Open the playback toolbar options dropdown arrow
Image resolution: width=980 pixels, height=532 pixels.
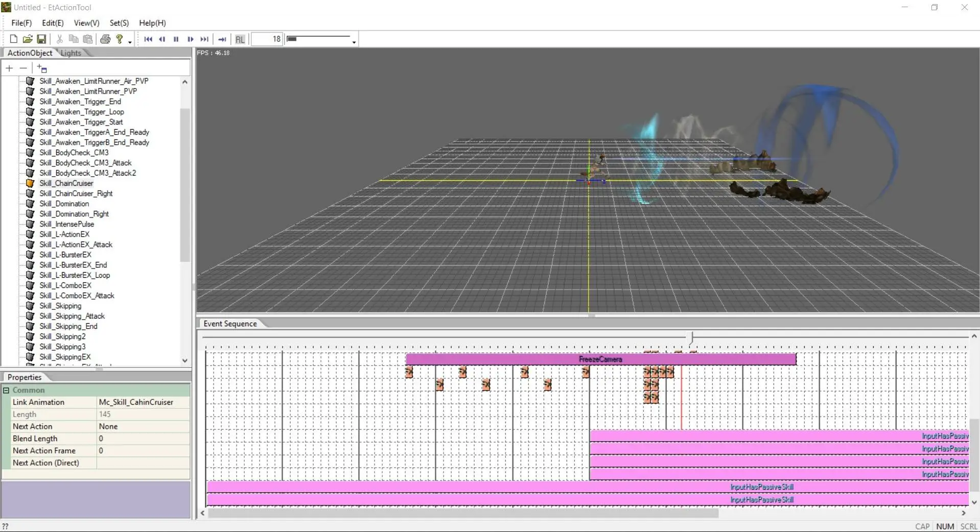[x=354, y=42]
